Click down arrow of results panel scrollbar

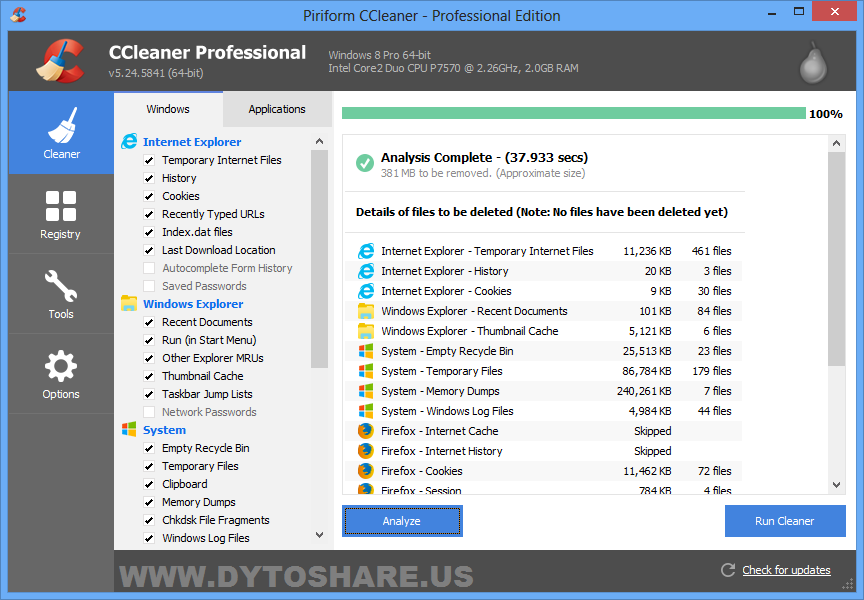836,485
